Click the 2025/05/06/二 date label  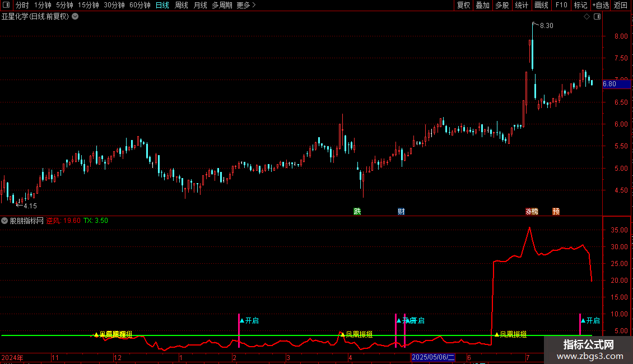[433, 357]
